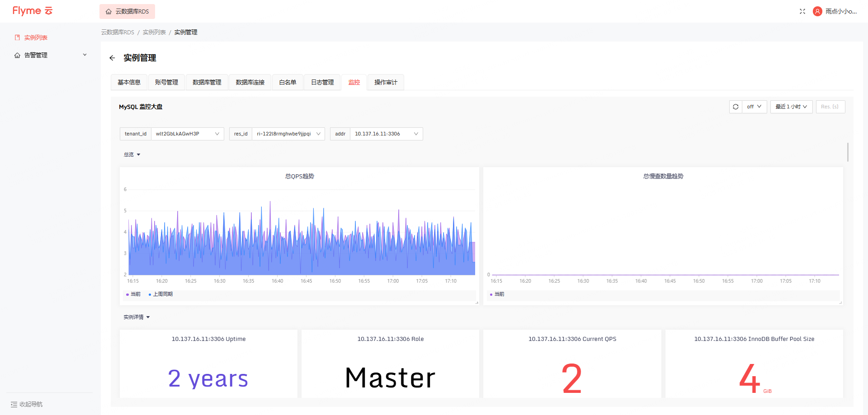Toggle 当前 series in slow query legend
The image size is (868, 415).
(497, 294)
